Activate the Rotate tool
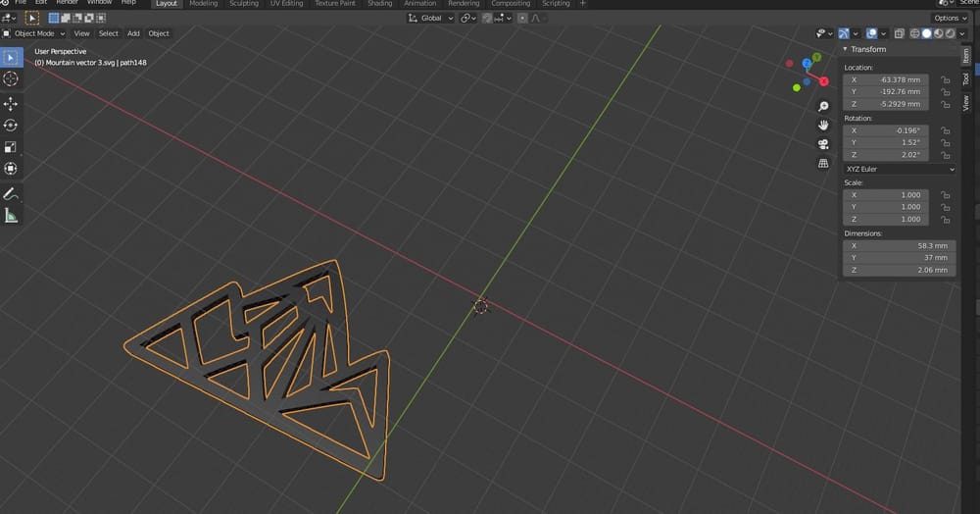Screen dimensions: 980x514 tap(11, 125)
